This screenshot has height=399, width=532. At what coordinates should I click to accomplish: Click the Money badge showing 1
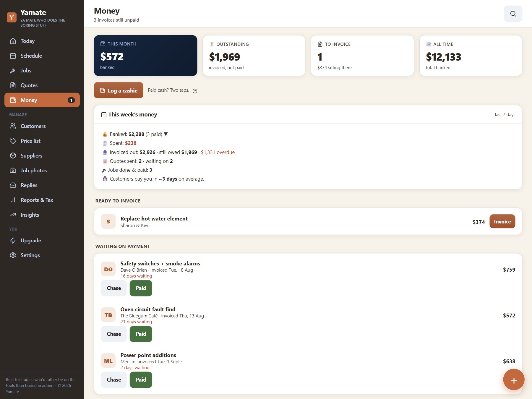pyautogui.click(x=71, y=100)
